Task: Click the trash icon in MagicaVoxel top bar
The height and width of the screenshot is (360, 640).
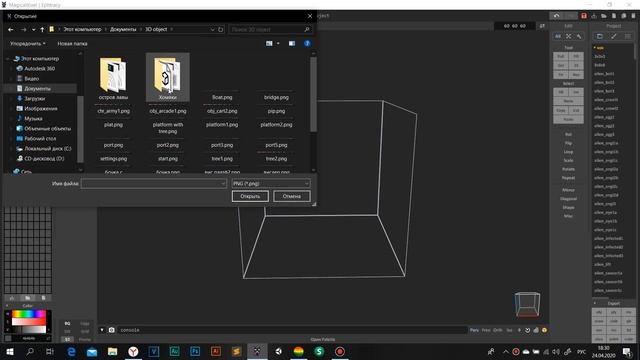Action: [x=633, y=16]
